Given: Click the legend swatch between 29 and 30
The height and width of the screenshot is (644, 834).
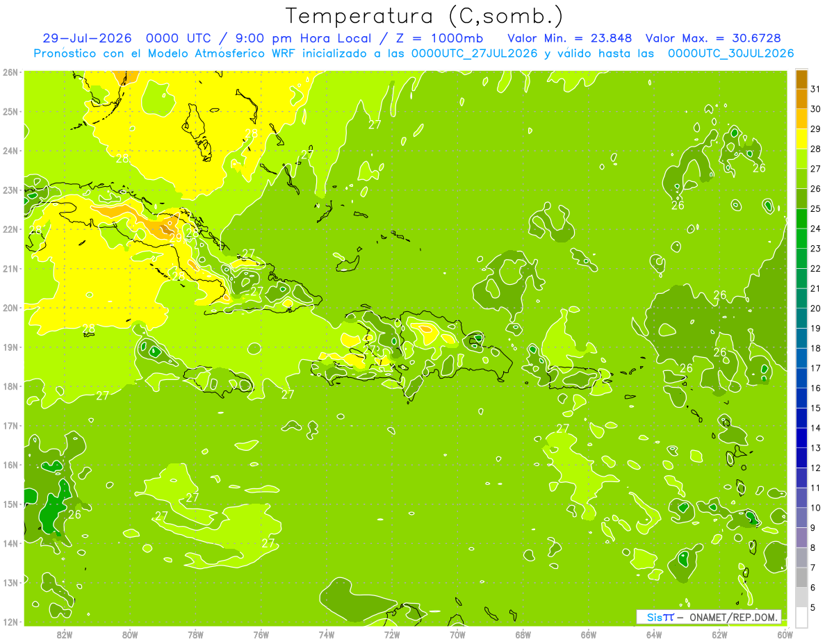Looking at the screenshot, I should pyautogui.click(x=801, y=119).
